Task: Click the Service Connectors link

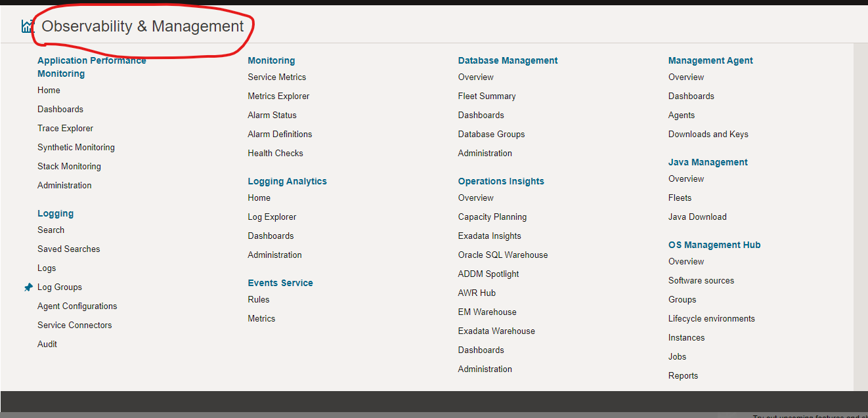Action: point(74,325)
